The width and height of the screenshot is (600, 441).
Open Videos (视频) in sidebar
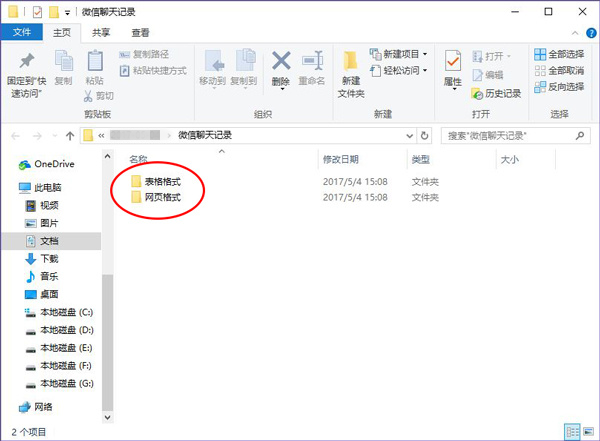[42, 205]
